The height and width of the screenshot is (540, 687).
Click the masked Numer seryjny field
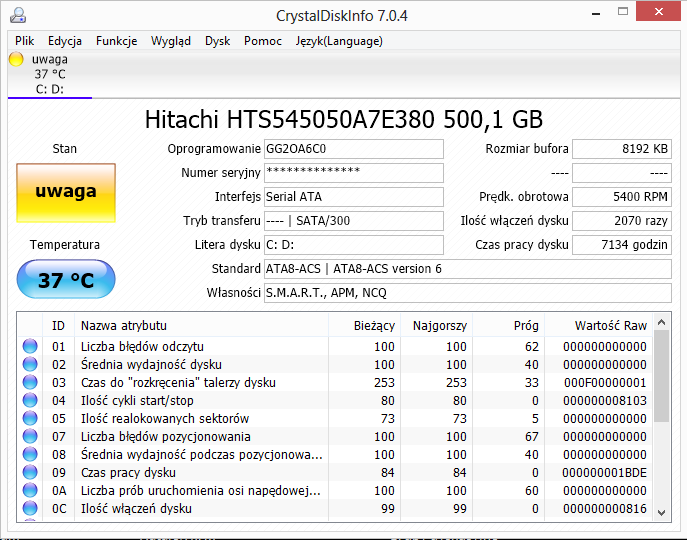click(354, 173)
